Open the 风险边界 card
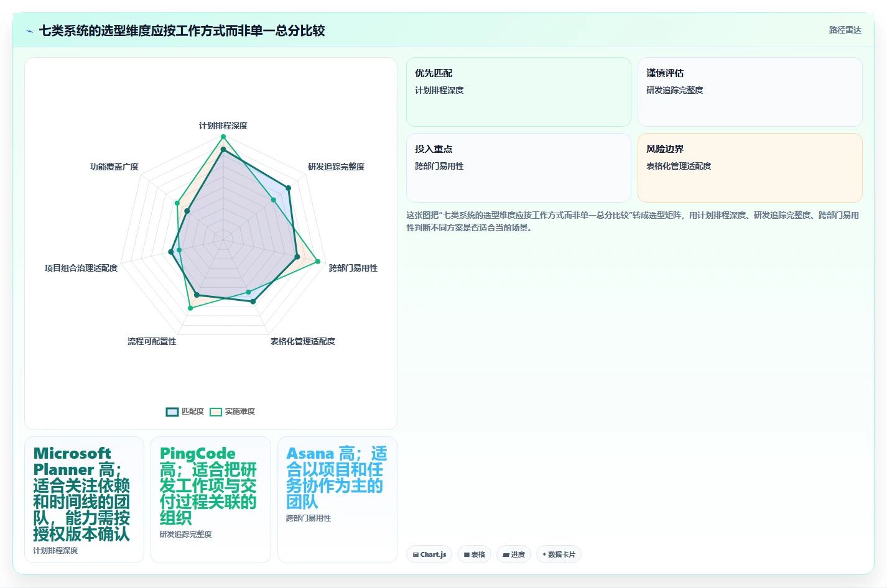Viewport: 887px width, 588px height. [750, 168]
